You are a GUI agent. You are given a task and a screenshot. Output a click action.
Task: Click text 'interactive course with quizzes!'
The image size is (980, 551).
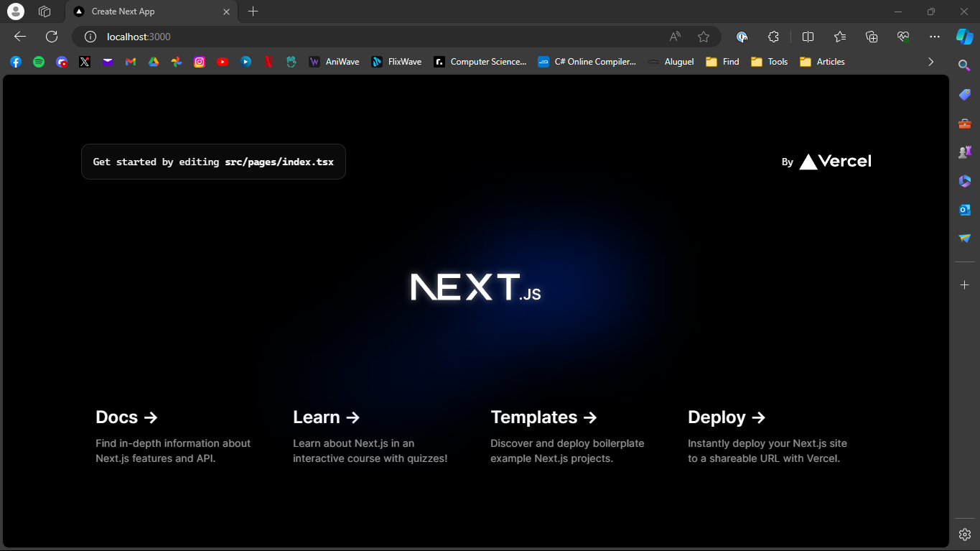tap(370, 458)
